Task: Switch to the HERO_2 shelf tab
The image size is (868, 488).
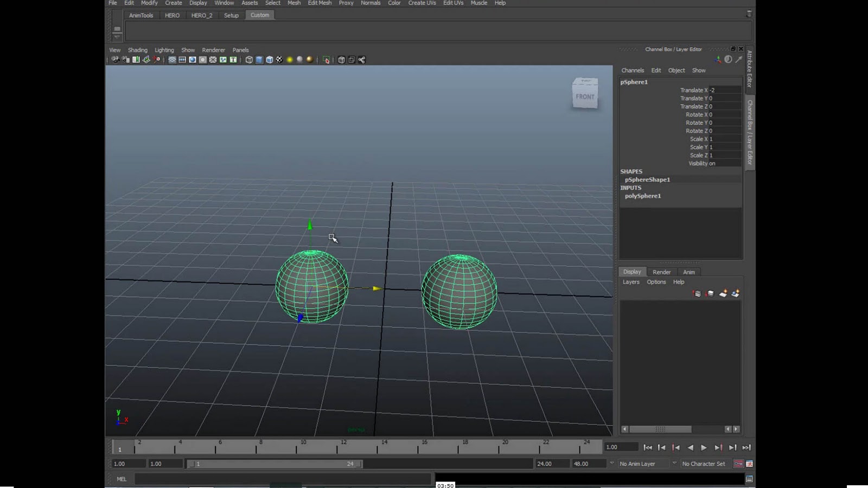Action: point(202,15)
